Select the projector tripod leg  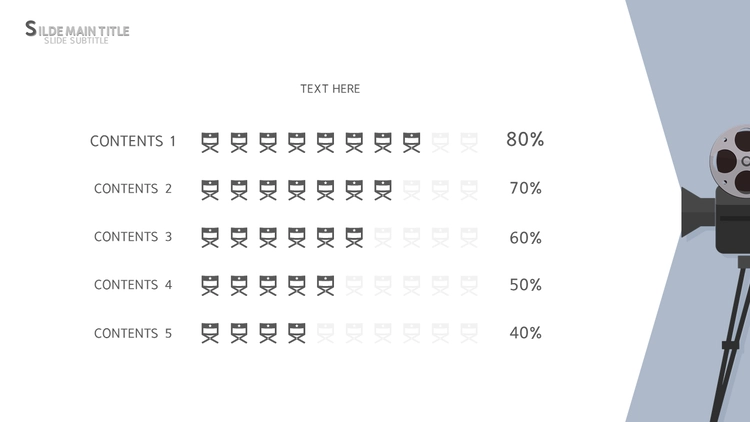[731, 340]
